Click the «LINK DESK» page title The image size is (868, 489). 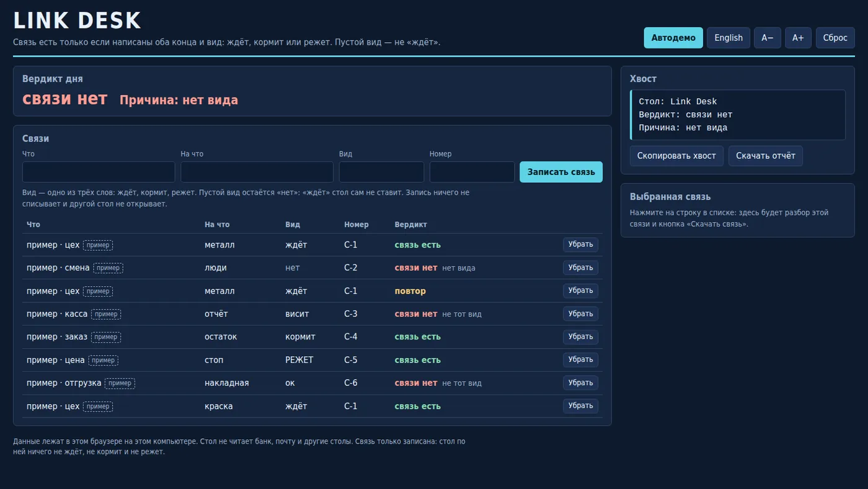pyautogui.click(x=77, y=21)
